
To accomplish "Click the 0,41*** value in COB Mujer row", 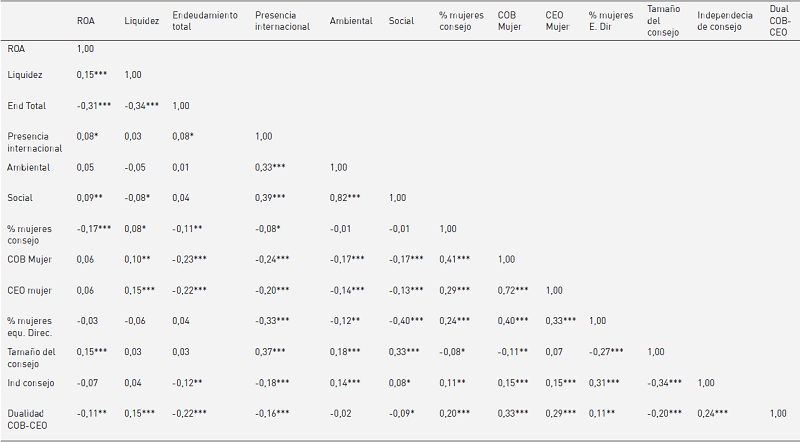I will click(457, 259).
